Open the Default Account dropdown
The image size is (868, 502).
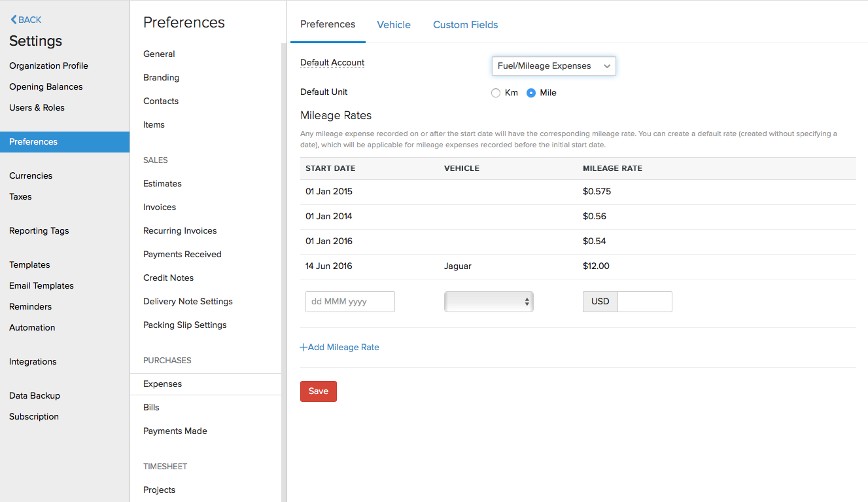(x=553, y=66)
